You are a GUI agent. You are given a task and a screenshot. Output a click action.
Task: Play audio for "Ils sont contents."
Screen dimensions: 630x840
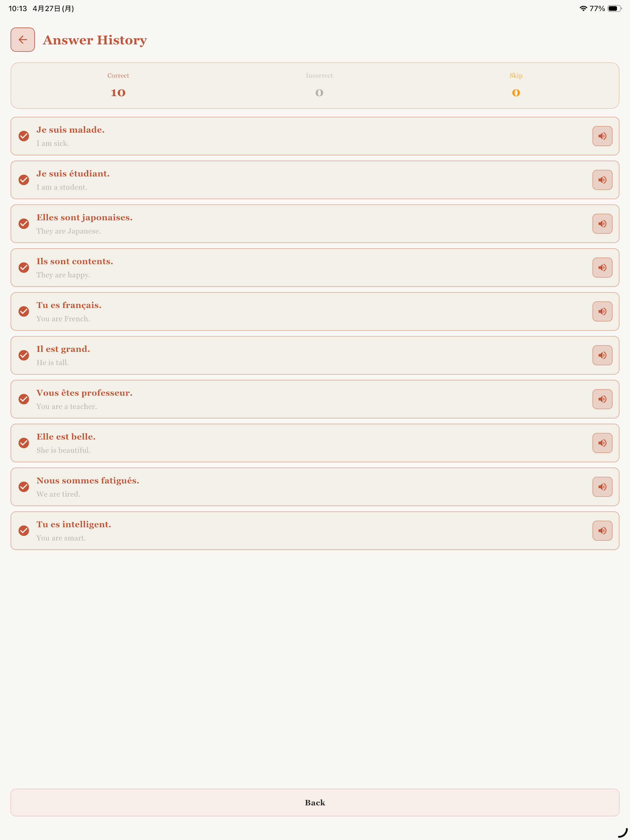[x=602, y=268]
